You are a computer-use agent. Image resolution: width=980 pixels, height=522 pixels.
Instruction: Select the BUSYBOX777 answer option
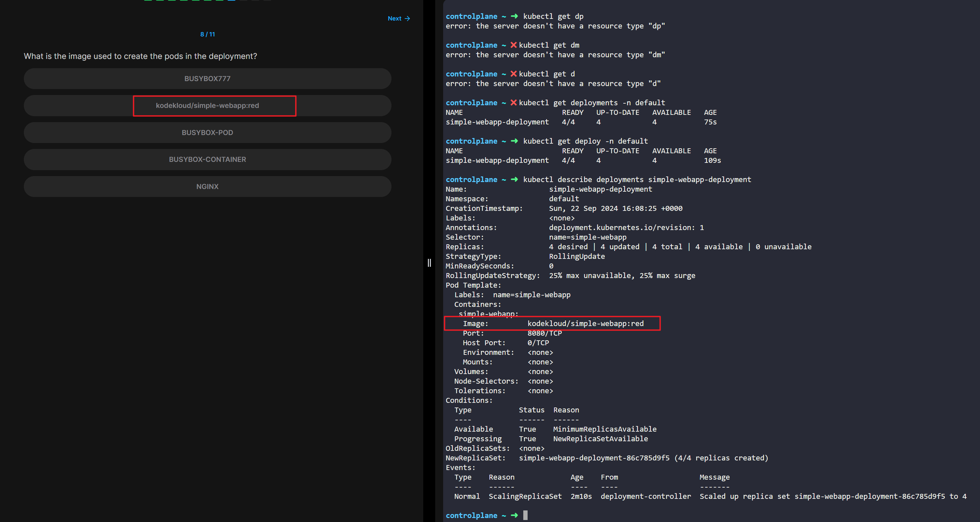(x=207, y=79)
